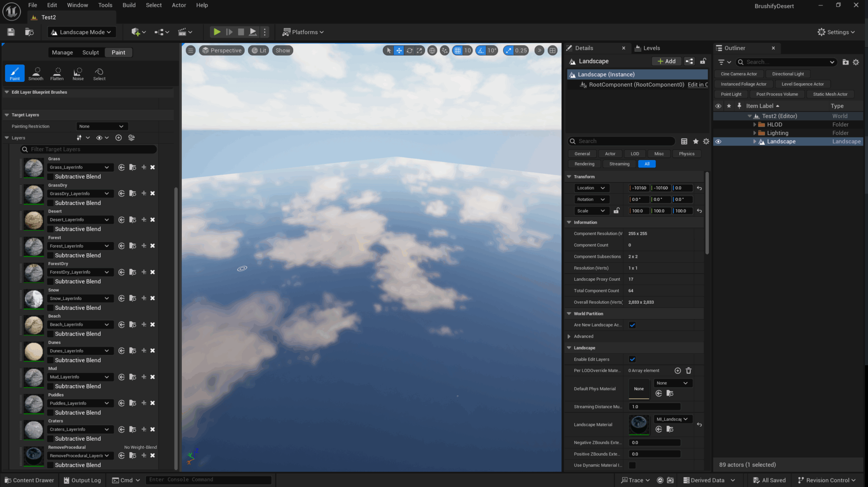Select the Noise tool
Screen dimensions: 868x487
[78, 73]
